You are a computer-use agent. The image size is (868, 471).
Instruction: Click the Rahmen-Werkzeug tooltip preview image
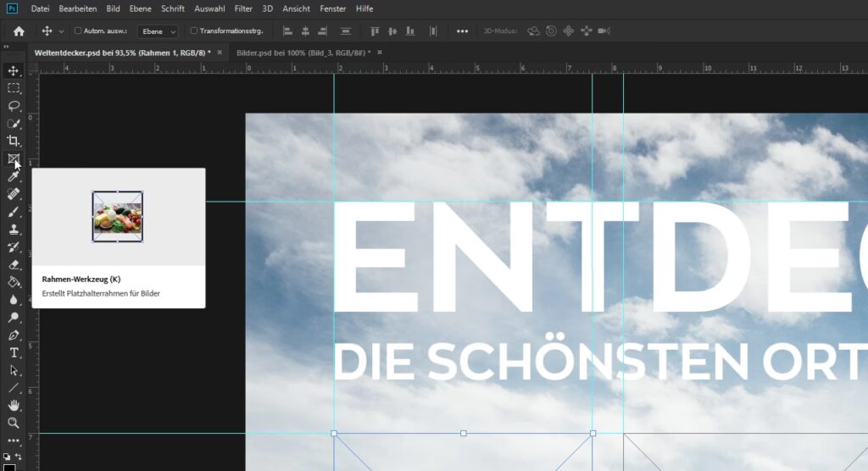point(118,217)
